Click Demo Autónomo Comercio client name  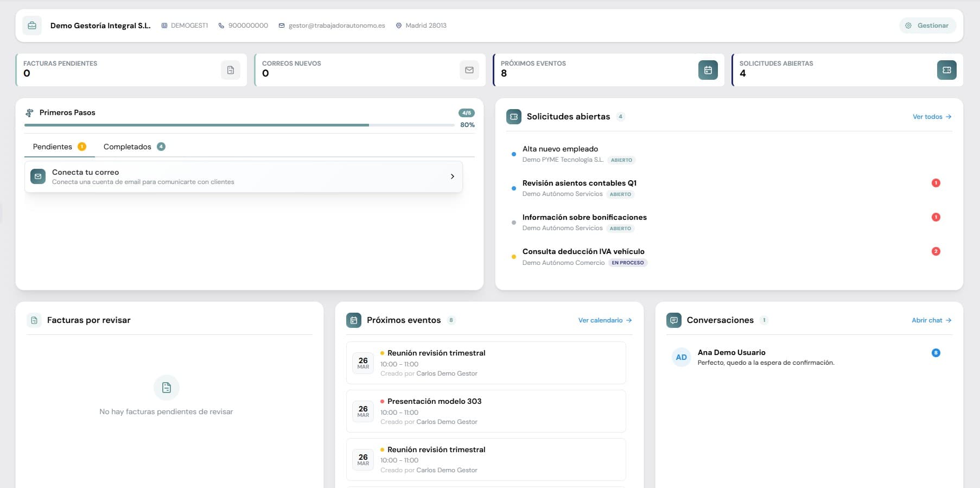pyautogui.click(x=563, y=263)
